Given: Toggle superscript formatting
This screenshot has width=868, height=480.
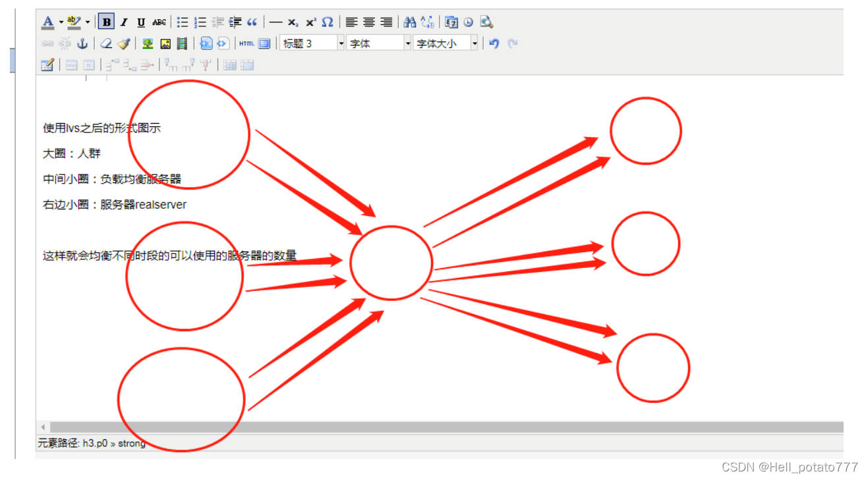Looking at the screenshot, I should (x=310, y=22).
